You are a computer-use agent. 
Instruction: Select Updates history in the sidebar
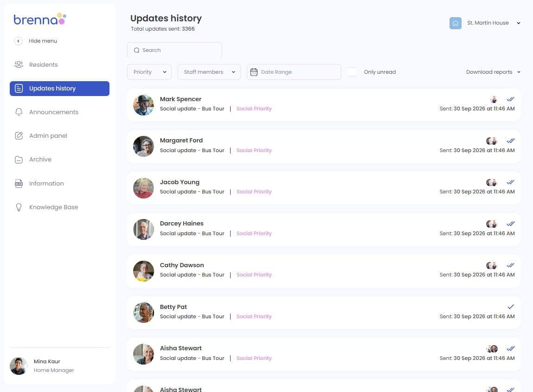59,89
